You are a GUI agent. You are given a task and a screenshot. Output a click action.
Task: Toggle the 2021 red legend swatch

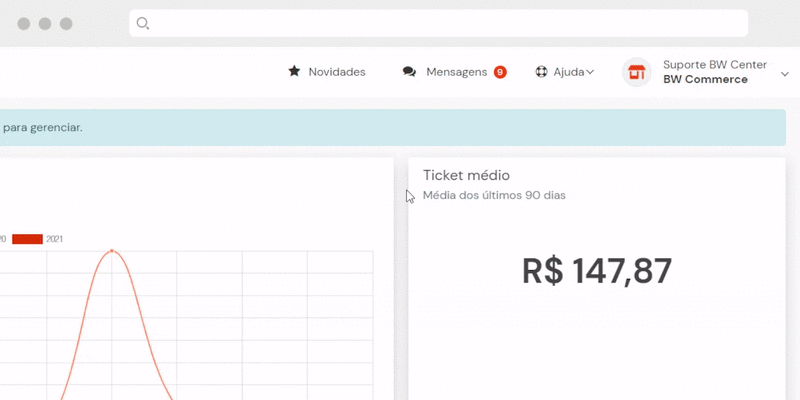pos(28,239)
